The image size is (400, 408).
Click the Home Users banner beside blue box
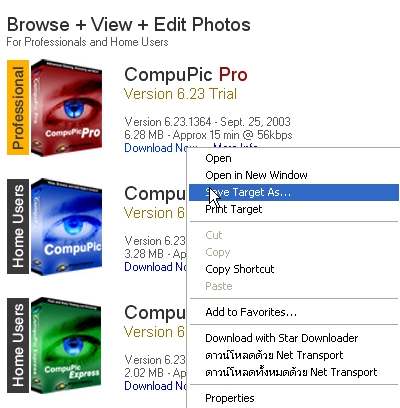[18, 226]
